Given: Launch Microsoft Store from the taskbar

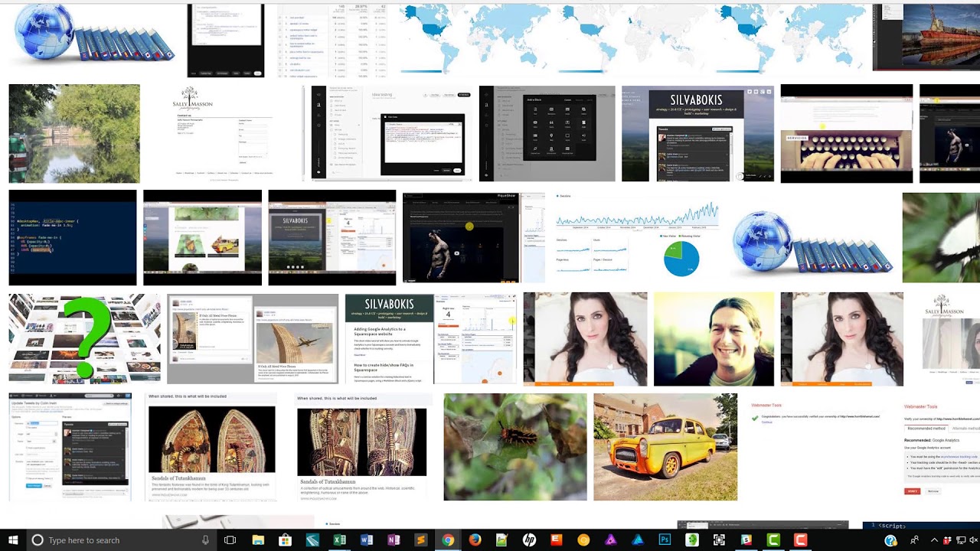Looking at the screenshot, I should pos(285,540).
